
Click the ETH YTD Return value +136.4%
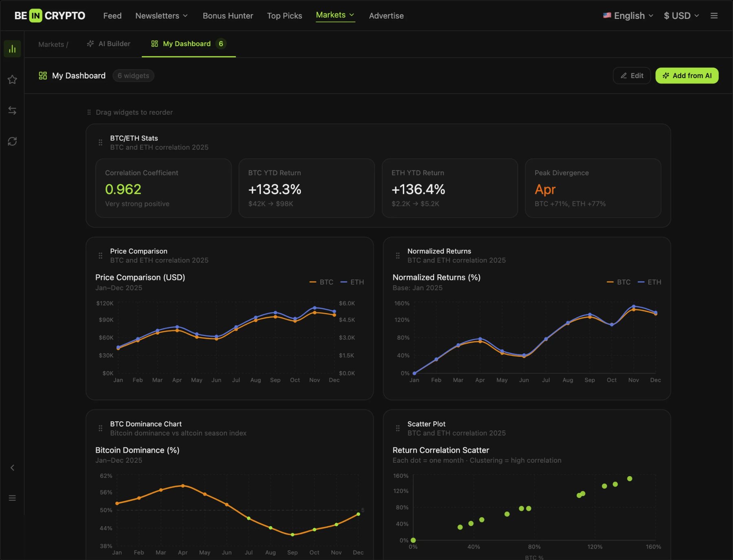point(418,189)
